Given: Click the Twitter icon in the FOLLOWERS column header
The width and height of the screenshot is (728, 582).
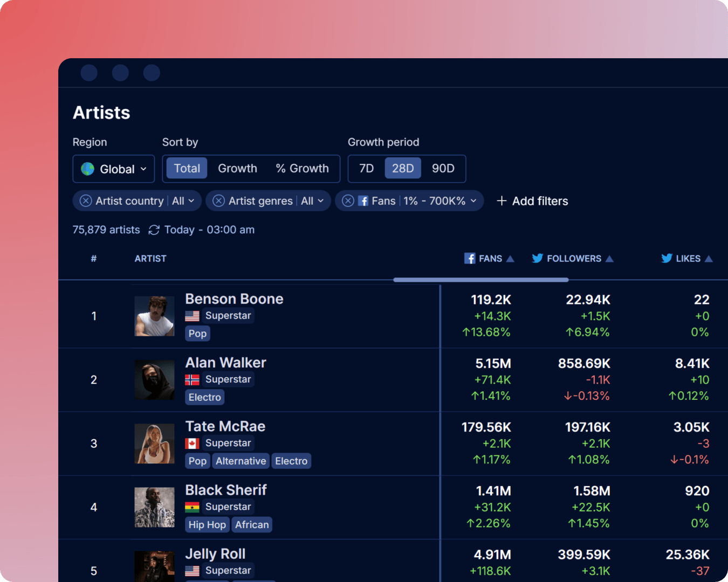Looking at the screenshot, I should click(x=537, y=258).
